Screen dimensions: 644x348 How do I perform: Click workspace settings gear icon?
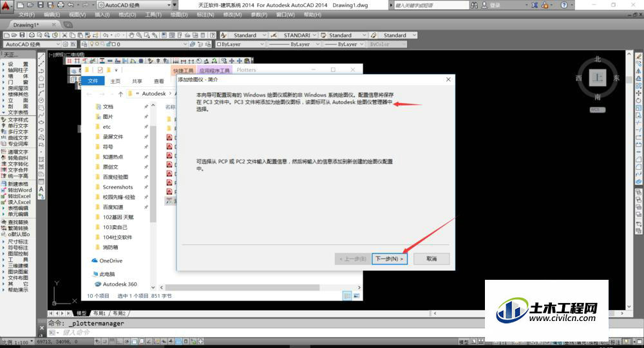coord(65,44)
